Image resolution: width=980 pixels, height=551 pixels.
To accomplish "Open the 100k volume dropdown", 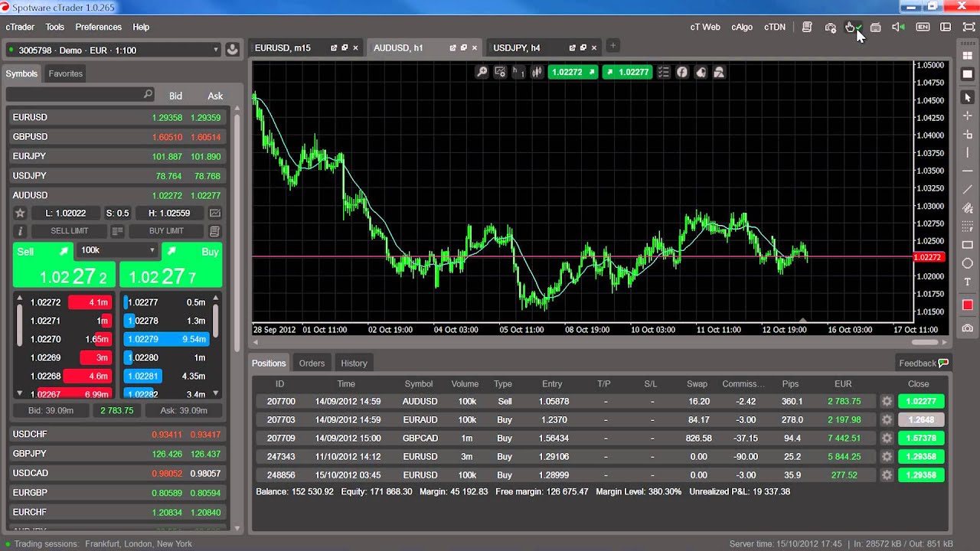I will tap(116, 251).
